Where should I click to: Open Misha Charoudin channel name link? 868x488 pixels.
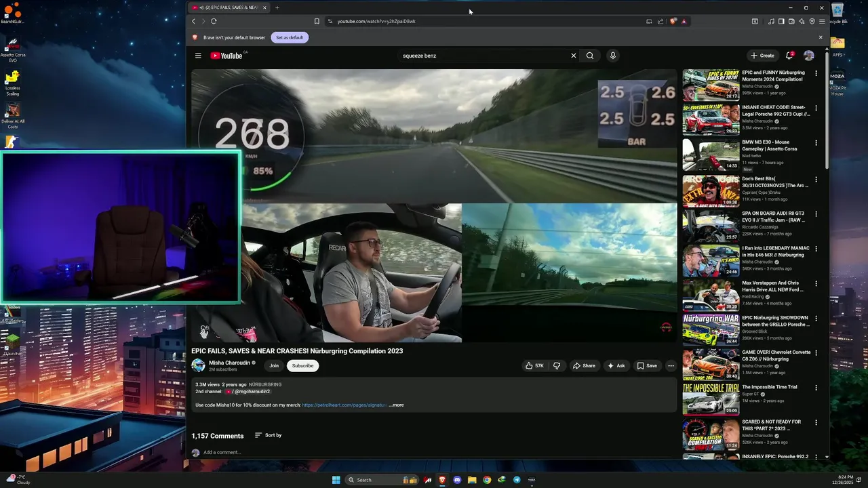230,363
